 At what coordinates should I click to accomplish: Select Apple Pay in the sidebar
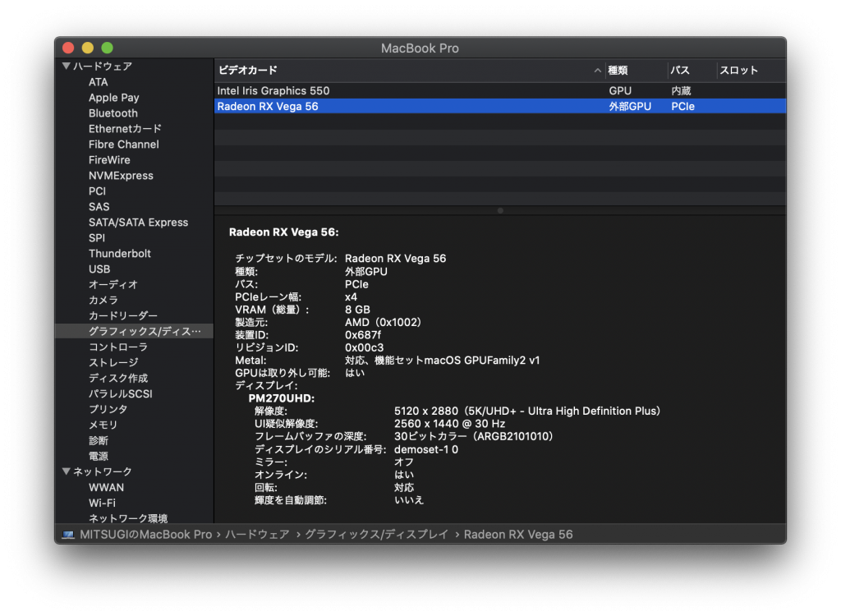coord(113,98)
